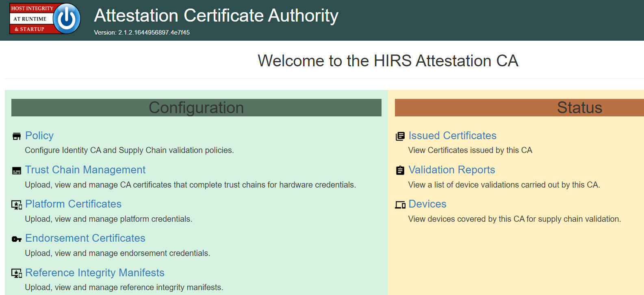644x295 pixels.
Task: Click the Policy store icon
Action: click(x=17, y=136)
